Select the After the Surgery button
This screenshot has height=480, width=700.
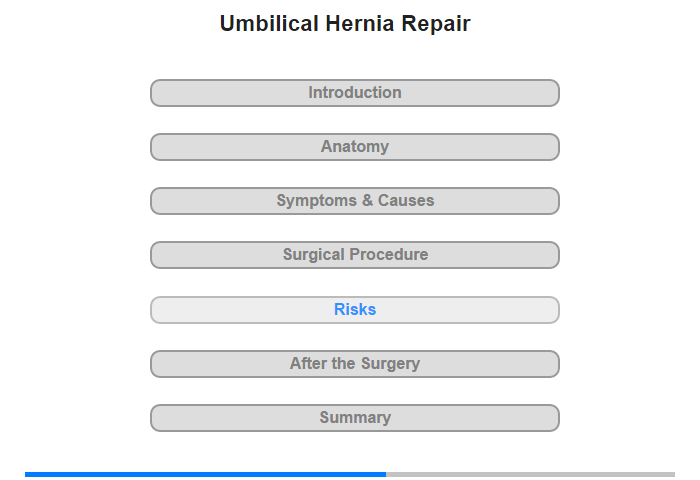355,364
